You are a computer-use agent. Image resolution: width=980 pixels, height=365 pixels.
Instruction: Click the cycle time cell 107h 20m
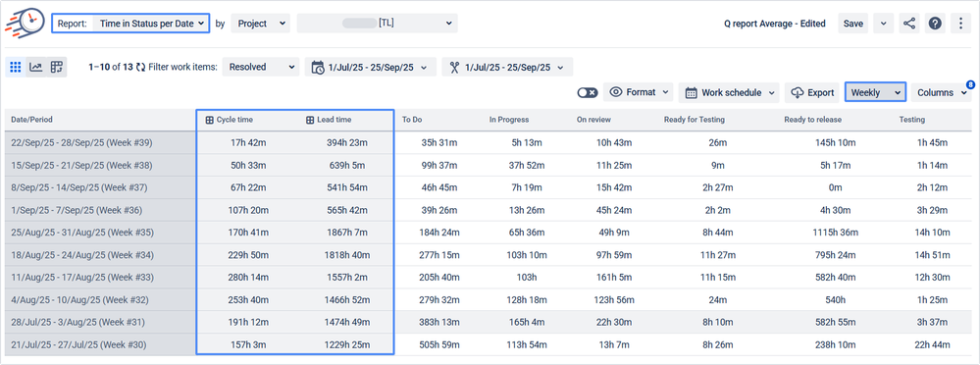(x=248, y=210)
